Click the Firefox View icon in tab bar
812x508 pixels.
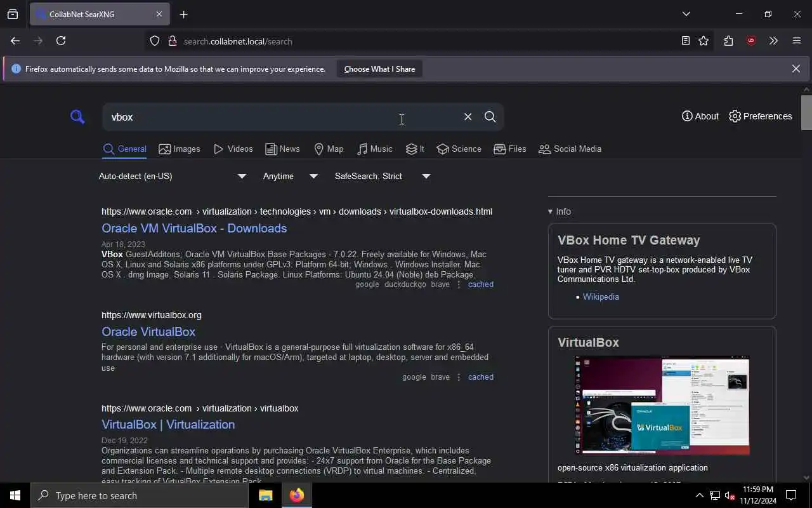[x=13, y=14]
